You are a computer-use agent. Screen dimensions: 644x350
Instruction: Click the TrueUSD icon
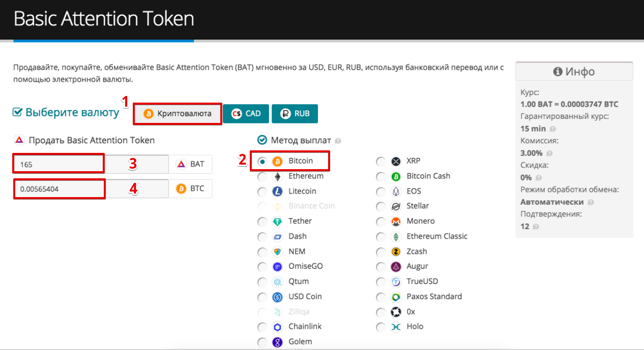[x=396, y=282]
